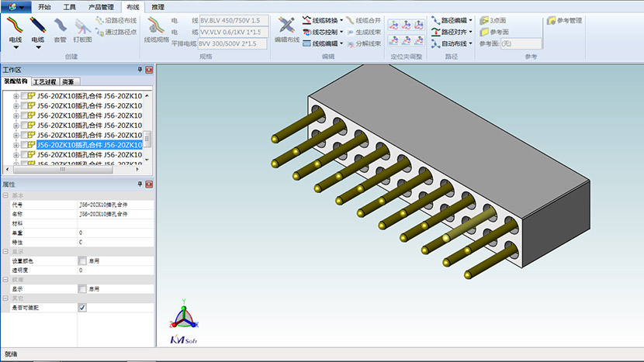Toggle the 纹理 显示 启用 checkbox

point(82,288)
